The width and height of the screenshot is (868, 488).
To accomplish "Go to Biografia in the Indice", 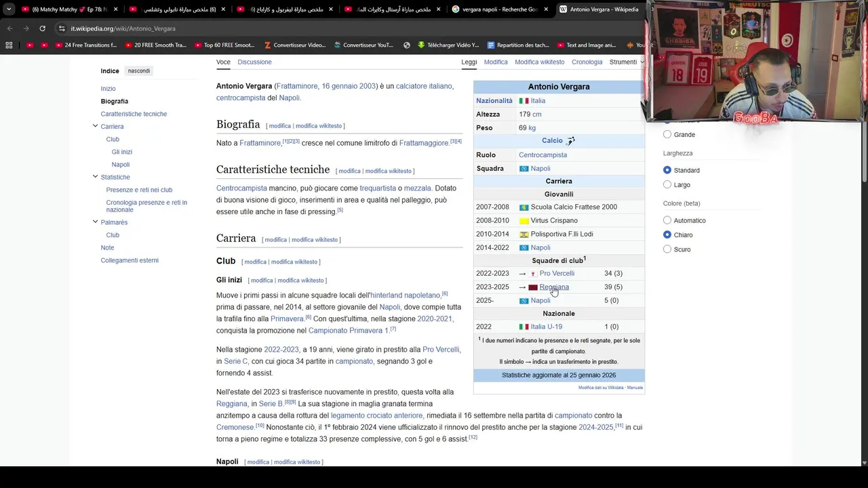I will tap(115, 101).
